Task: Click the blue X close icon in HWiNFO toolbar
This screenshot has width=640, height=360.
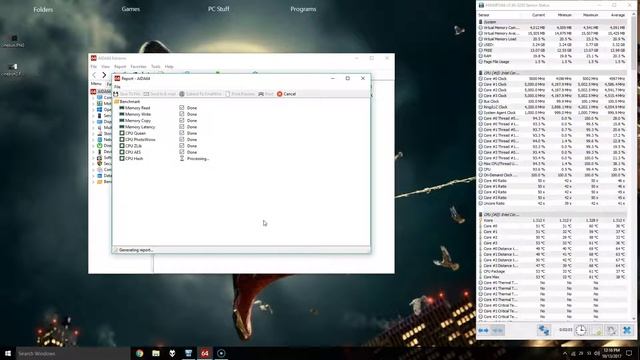Action: pyautogui.click(x=627, y=330)
